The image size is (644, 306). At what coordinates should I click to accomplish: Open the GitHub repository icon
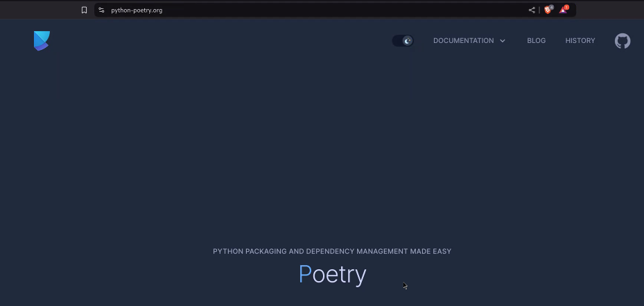click(x=623, y=41)
